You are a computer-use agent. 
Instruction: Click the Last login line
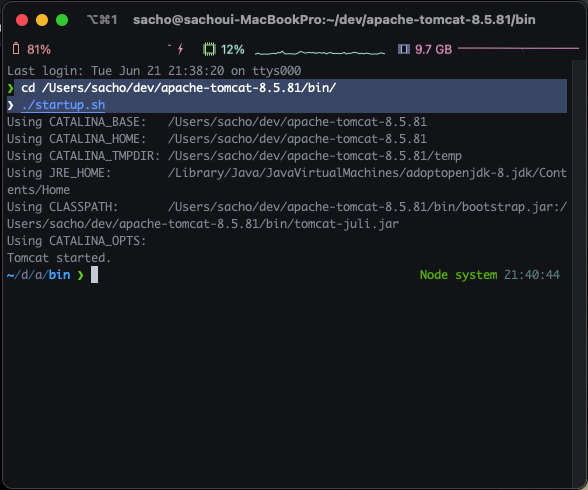tap(154, 71)
